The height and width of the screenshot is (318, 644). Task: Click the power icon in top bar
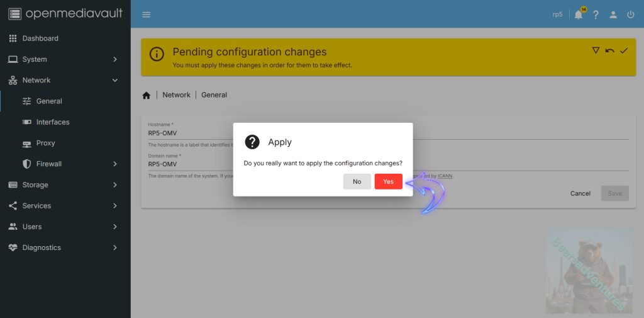[631, 14]
